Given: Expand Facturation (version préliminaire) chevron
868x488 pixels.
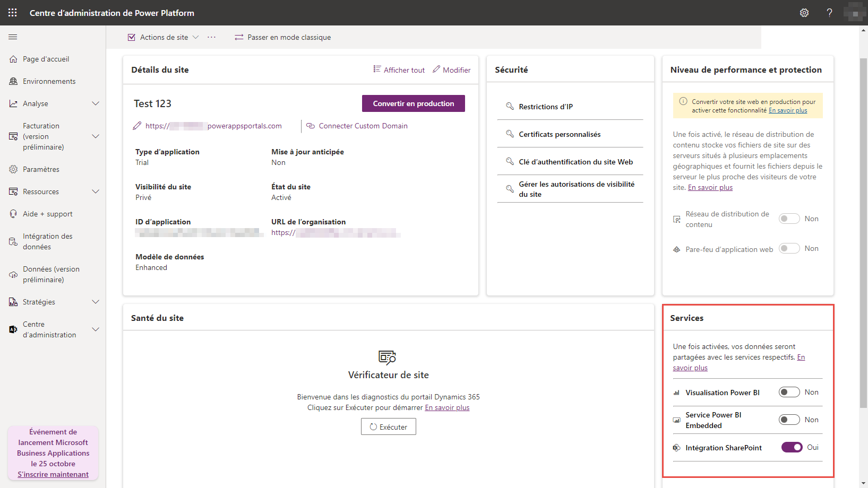Looking at the screenshot, I should pyautogui.click(x=96, y=136).
